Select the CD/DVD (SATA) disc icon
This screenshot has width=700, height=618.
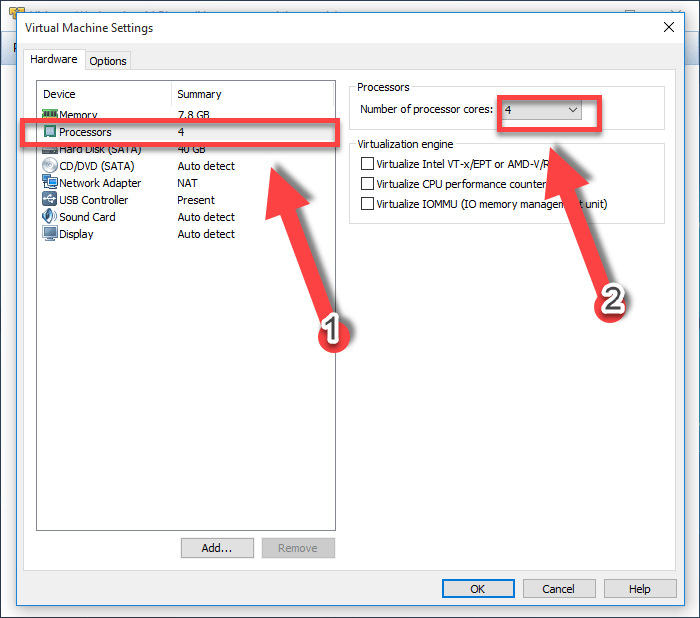point(50,166)
